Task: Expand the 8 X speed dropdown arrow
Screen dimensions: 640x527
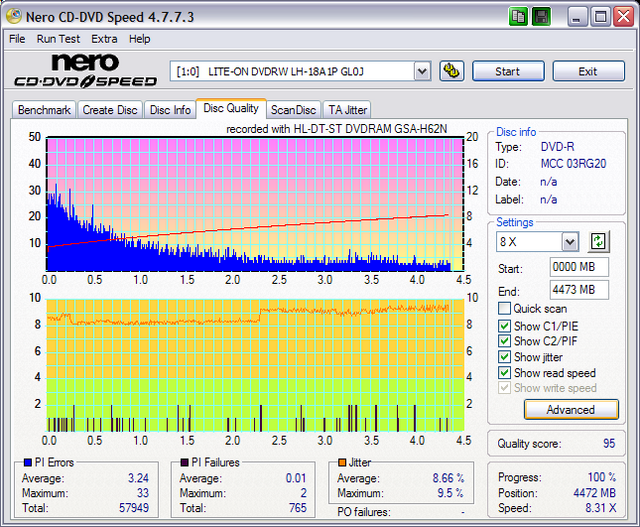Action: [570, 242]
